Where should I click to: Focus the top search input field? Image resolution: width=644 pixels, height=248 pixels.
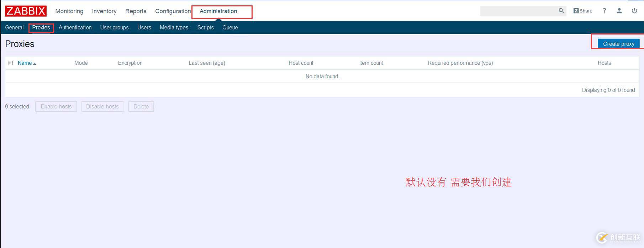(519, 11)
